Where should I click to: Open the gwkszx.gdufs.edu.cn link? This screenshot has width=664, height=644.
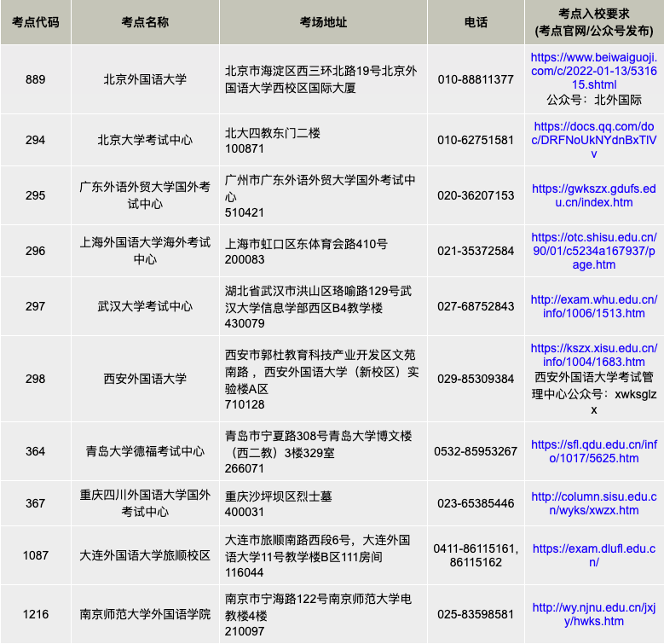click(594, 195)
